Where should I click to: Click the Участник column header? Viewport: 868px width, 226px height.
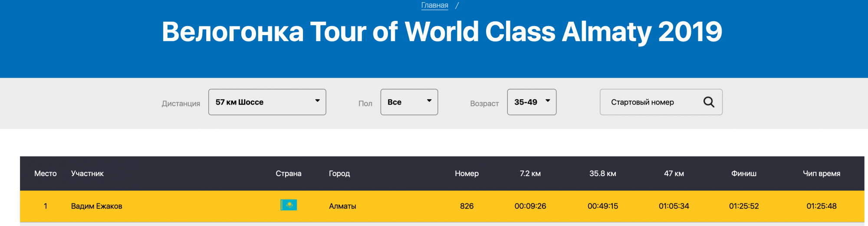[x=87, y=174]
